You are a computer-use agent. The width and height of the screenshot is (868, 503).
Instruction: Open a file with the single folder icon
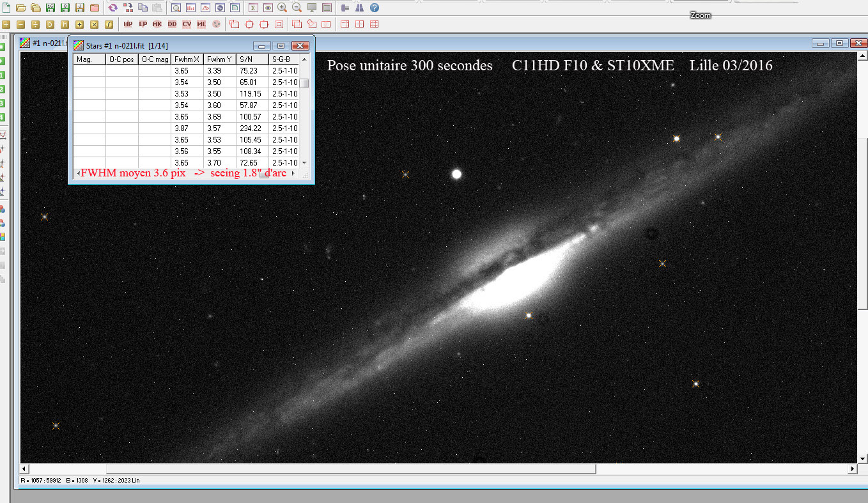21,8
